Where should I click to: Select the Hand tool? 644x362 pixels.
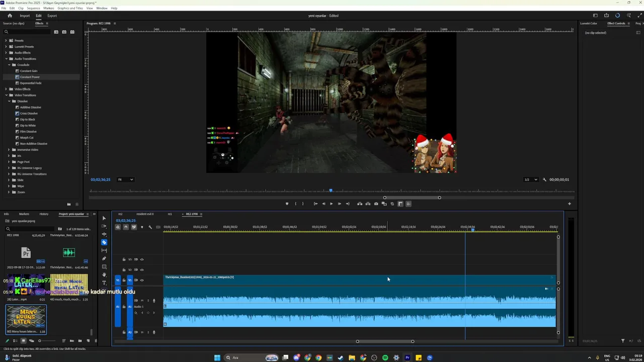[104, 275]
